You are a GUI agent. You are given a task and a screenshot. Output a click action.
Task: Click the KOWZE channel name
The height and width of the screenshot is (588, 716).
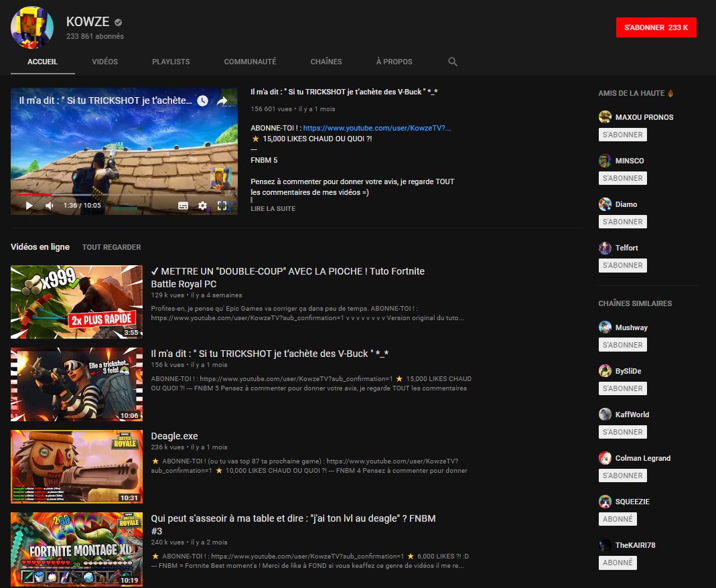[88, 21]
